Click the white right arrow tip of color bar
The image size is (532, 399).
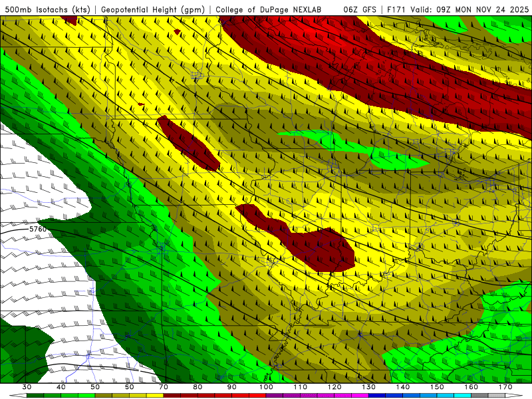pyautogui.click(x=513, y=396)
